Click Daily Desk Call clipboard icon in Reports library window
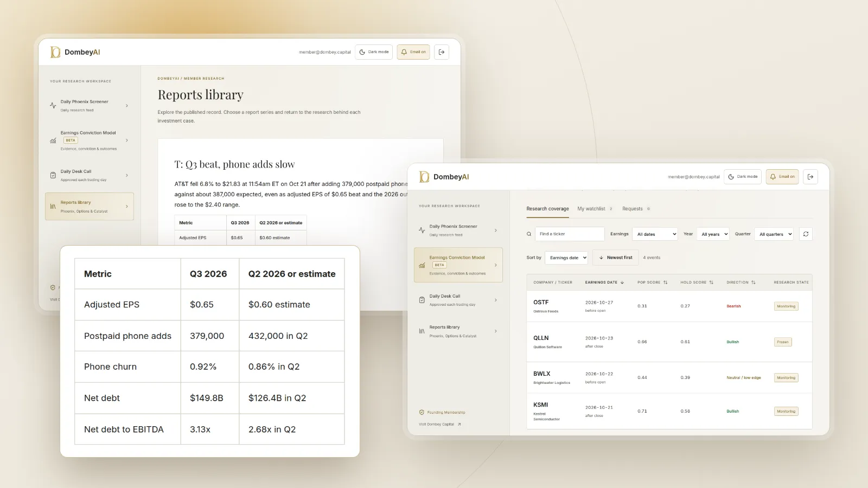 pyautogui.click(x=53, y=175)
